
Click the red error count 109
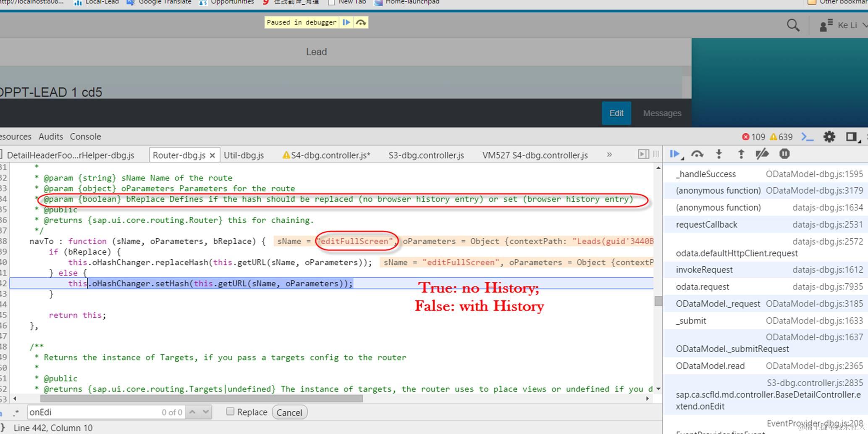point(753,137)
